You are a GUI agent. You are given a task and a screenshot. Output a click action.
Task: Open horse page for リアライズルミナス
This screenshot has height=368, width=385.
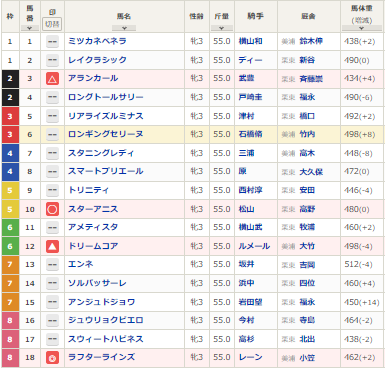click(x=106, y=116)
